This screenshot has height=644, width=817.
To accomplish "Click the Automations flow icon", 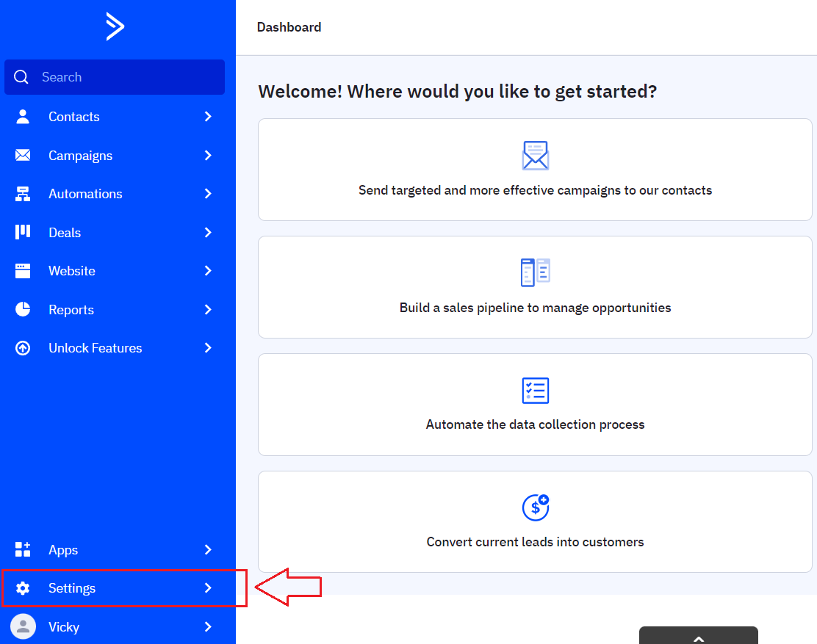I will tap(23, 194).
